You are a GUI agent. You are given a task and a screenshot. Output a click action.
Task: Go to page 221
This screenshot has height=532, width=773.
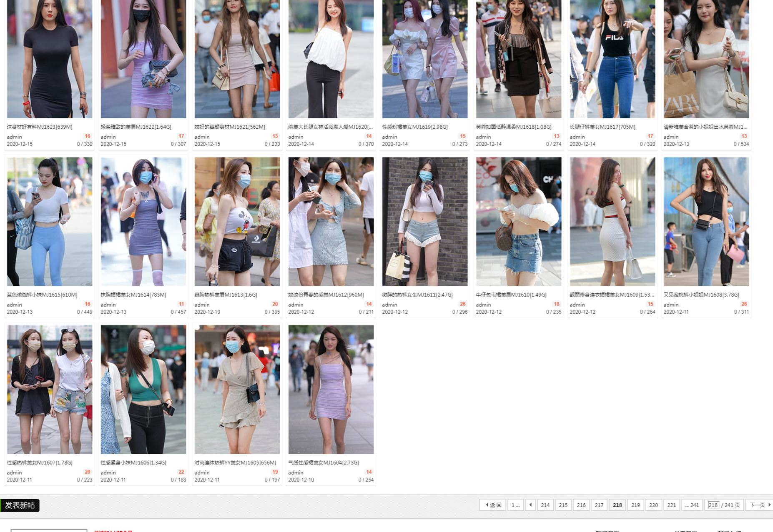671,505
